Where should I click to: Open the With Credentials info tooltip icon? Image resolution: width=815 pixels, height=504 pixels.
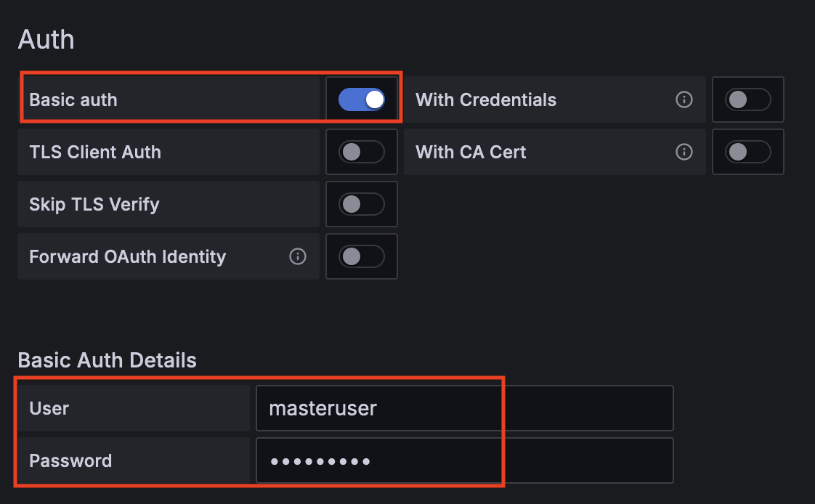[684, 99]
